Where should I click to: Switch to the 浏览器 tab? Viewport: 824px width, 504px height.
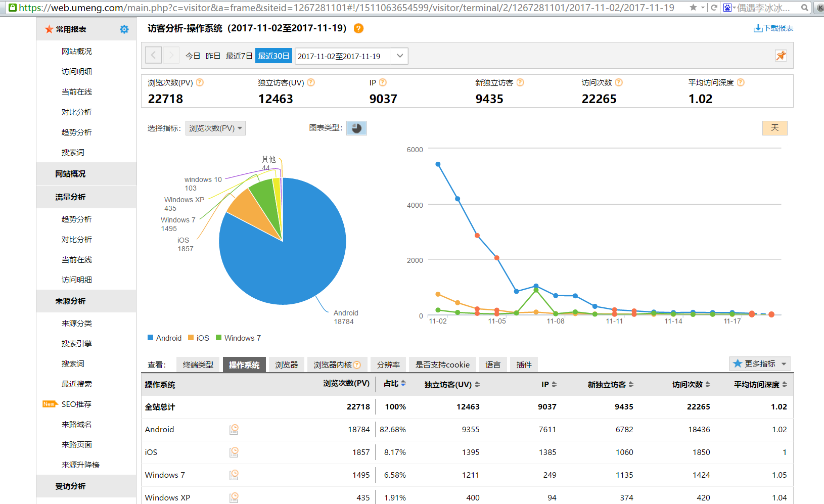(x=286, y=364)
